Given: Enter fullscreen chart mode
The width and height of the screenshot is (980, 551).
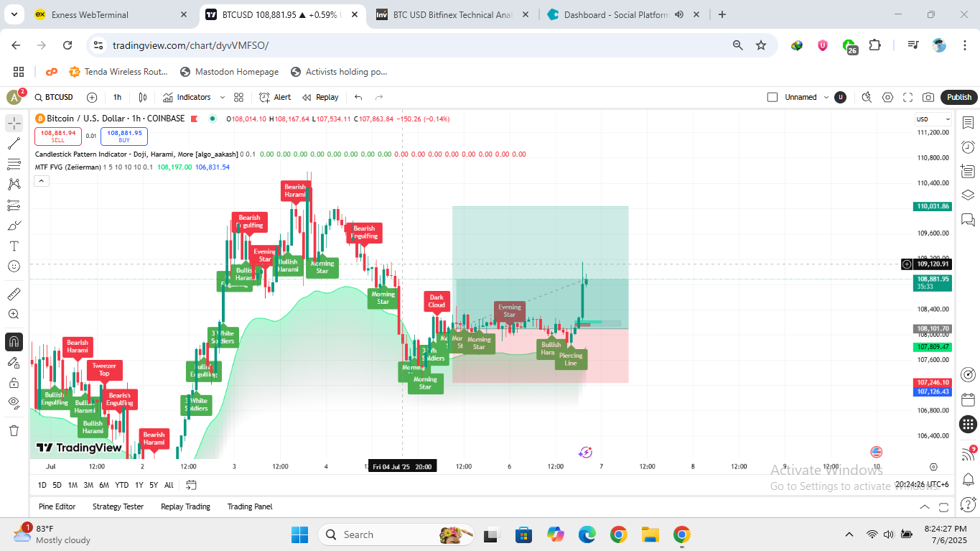Looking at the screenshot, I should (x=908, y=97).
